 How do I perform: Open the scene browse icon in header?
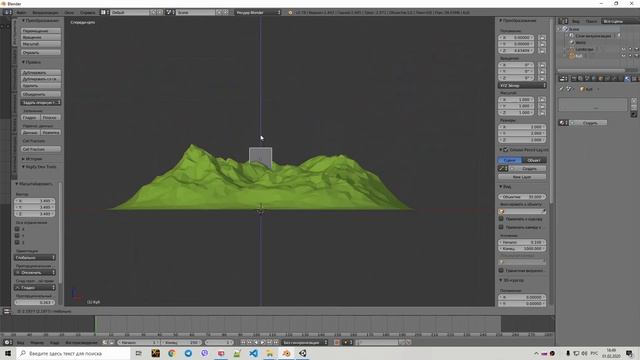click(x=169, y=12)
